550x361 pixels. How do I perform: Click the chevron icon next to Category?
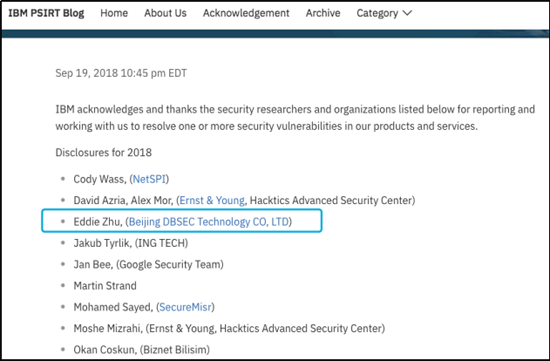(407, 13)
